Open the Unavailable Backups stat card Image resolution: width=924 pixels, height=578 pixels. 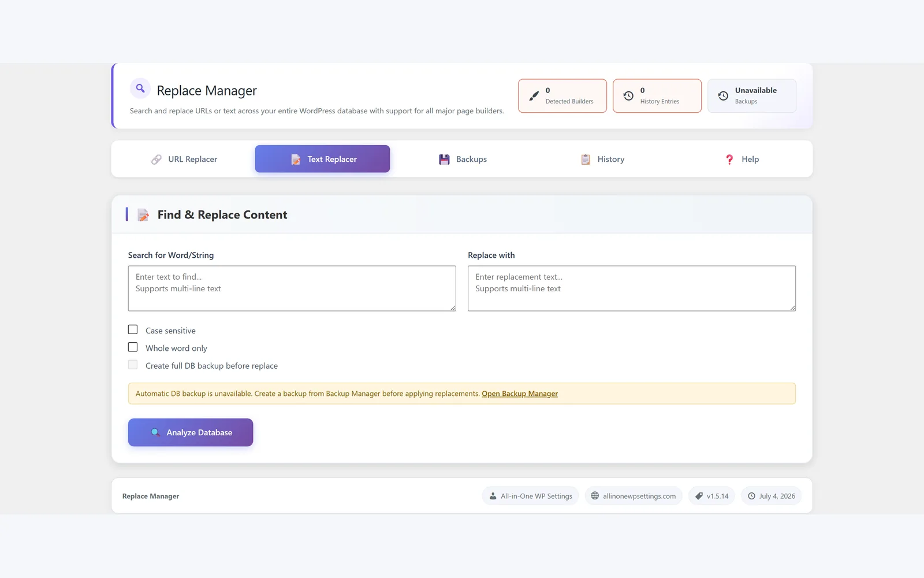point(752,96)
